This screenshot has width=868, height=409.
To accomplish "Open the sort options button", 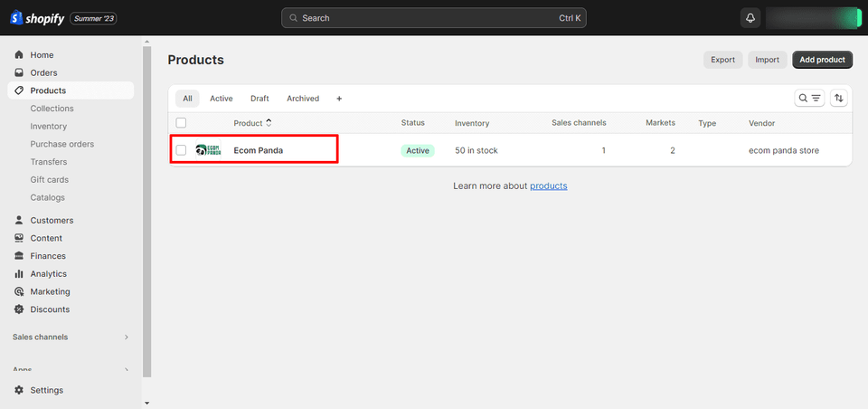I will pos(839,98).
